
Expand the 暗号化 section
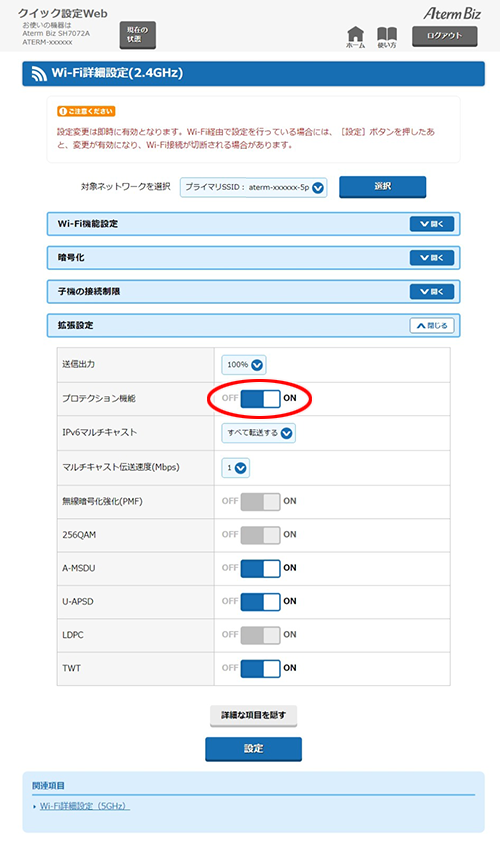pos(432,258)
